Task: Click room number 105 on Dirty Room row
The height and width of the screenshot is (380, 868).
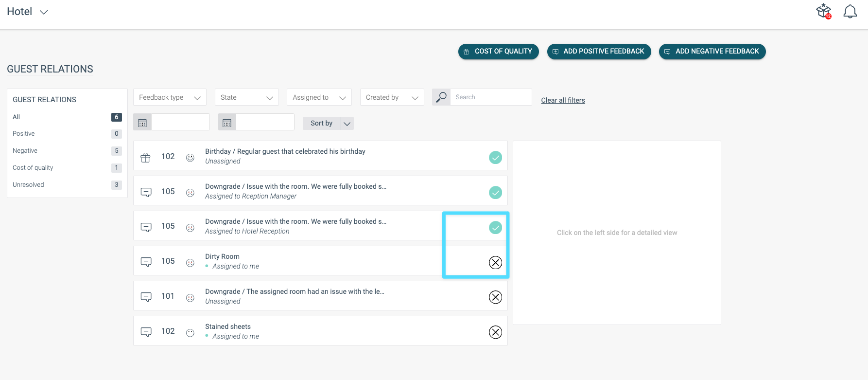Action: click(x=168, y=261)
